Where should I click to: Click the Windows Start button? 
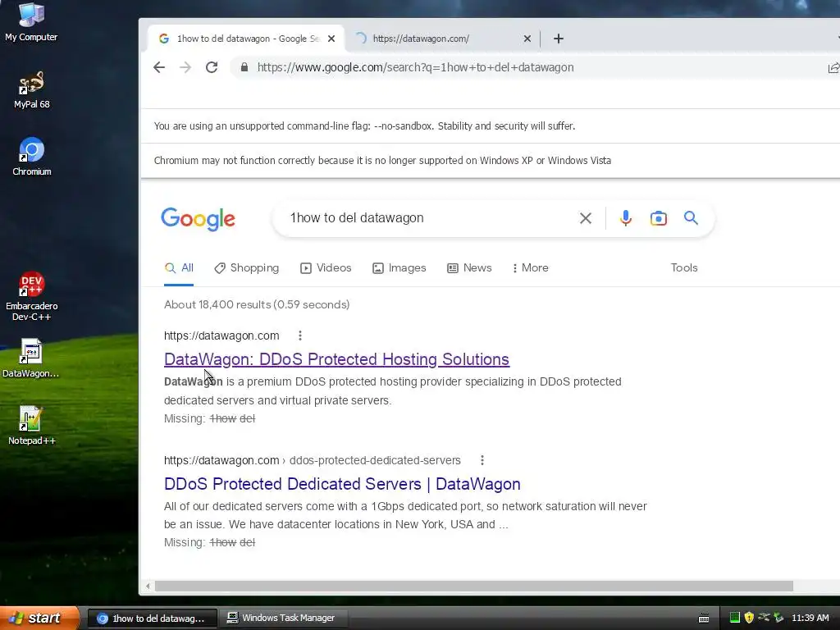[x=39, y=618]
